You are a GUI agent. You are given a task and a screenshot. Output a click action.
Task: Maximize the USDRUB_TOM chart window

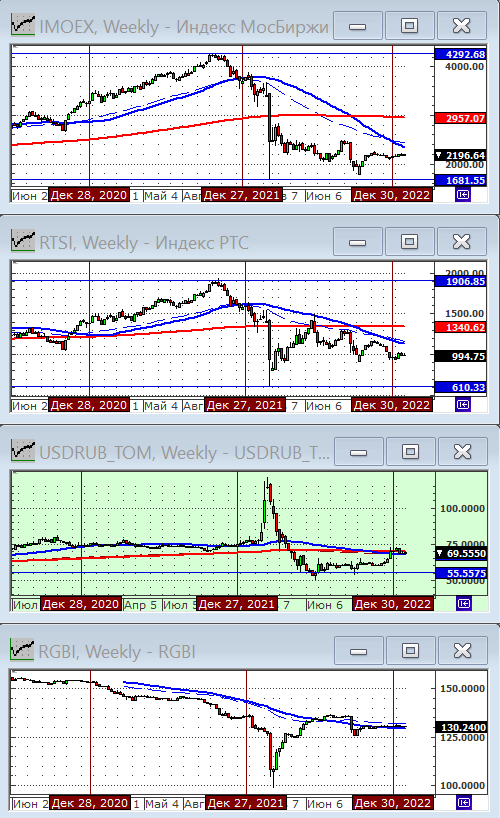click(411, 451)
